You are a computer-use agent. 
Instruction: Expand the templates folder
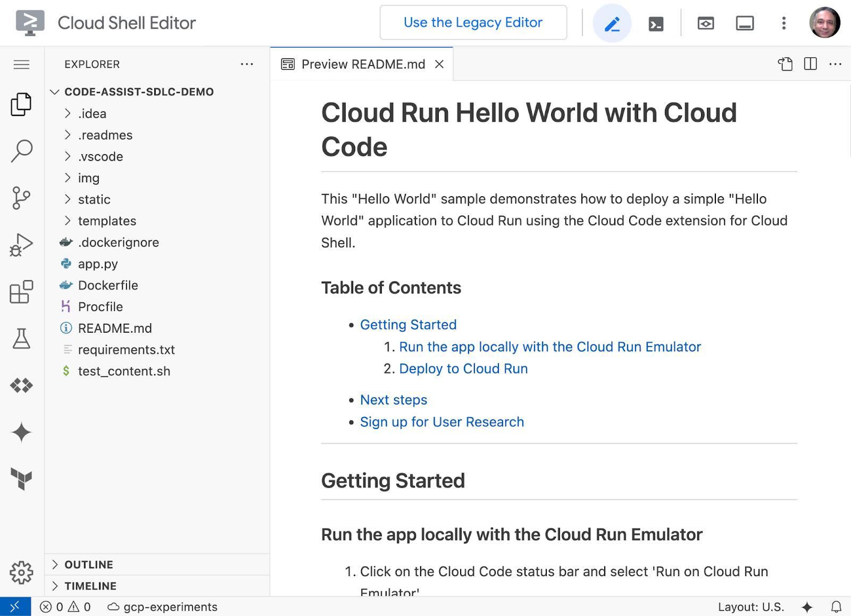[107, 221]
